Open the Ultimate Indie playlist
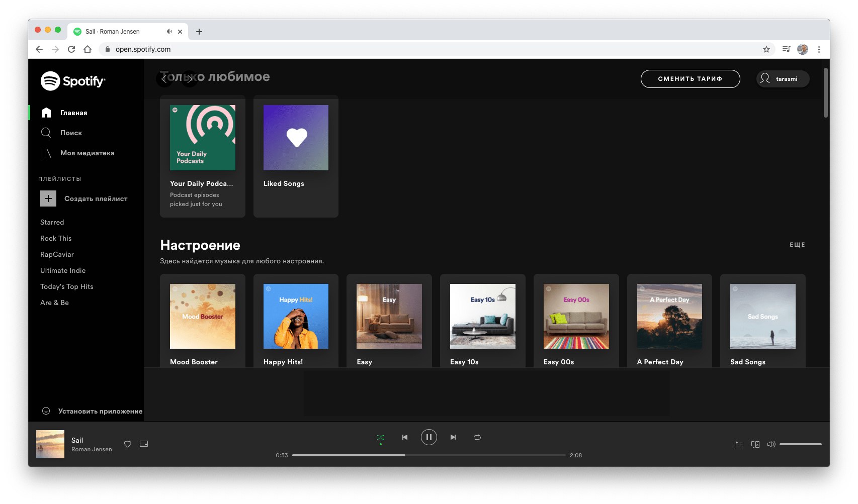Screen dimensions: 858x504 63,270
